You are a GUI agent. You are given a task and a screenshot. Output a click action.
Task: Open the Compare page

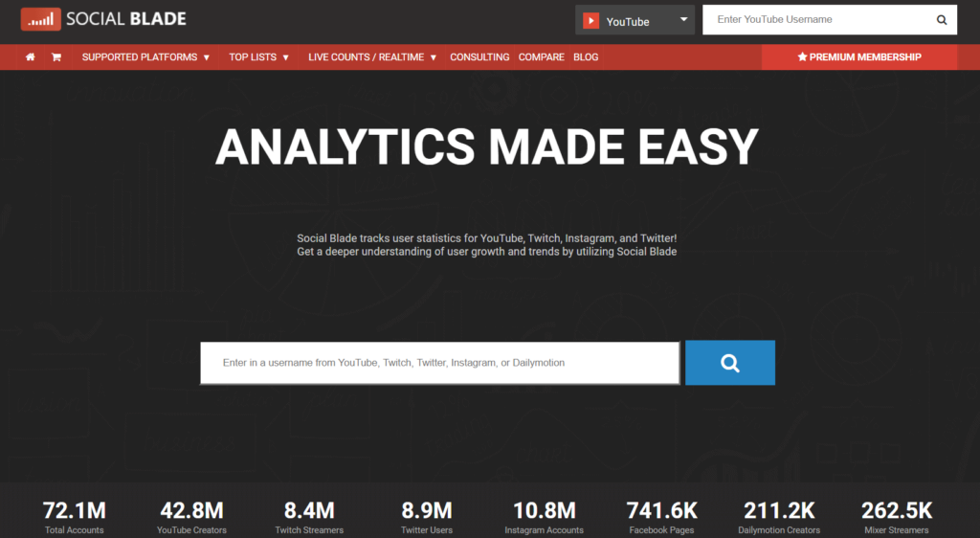[542, 56]
